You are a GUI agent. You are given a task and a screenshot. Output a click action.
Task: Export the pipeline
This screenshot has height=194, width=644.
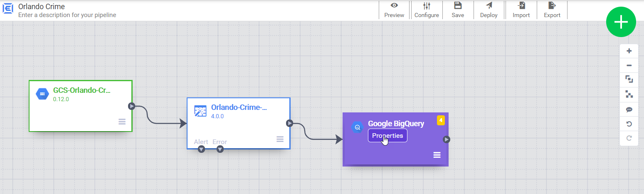[552, 10]
